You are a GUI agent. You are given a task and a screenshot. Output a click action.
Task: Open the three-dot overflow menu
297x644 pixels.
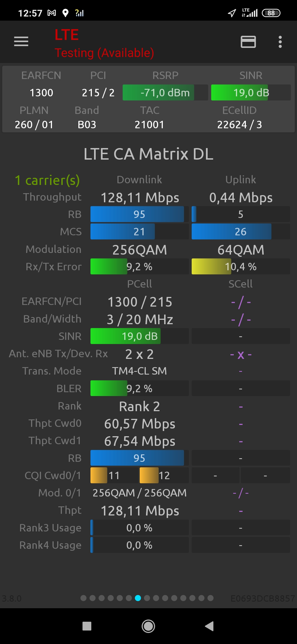pos(280,42)
